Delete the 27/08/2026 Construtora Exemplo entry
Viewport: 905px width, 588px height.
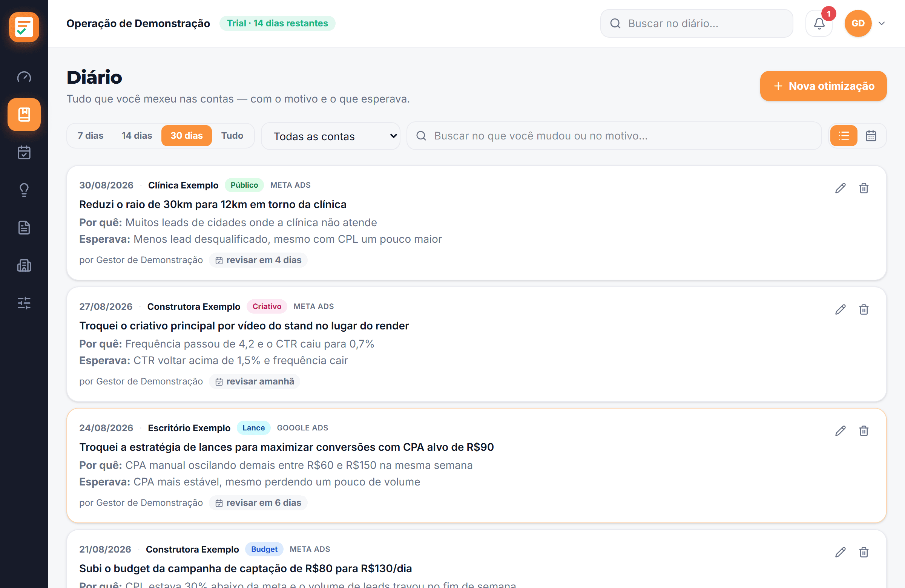point(864,309)
